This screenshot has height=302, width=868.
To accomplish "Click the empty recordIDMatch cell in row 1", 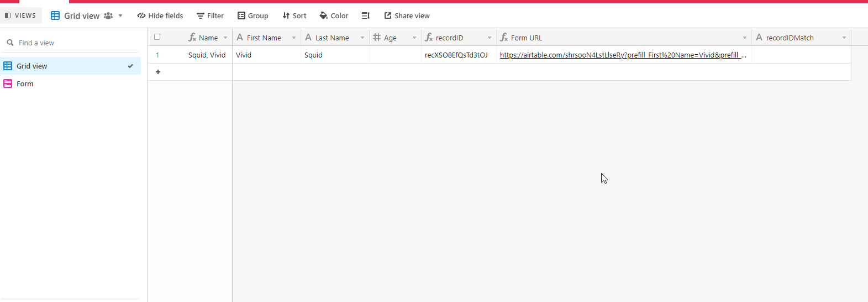I will (x=801, y=55).
